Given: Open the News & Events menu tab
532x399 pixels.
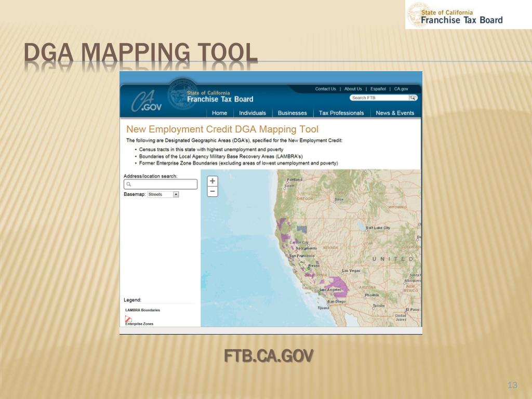Looking at the screenshot, I should pos(395,113).
